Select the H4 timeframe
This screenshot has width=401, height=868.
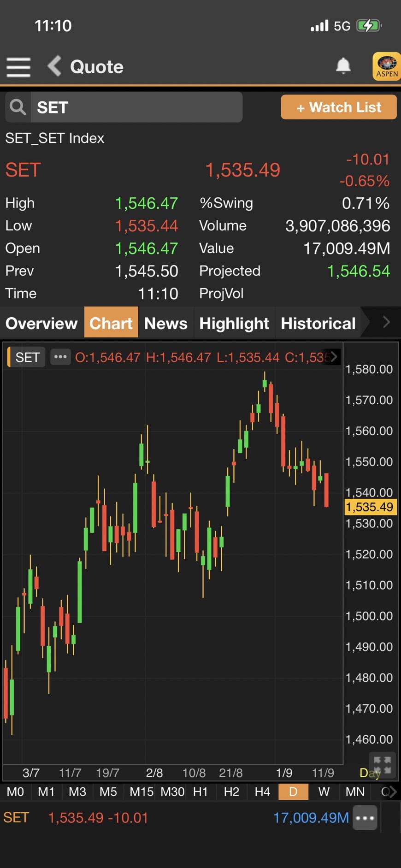click(262, 792)
